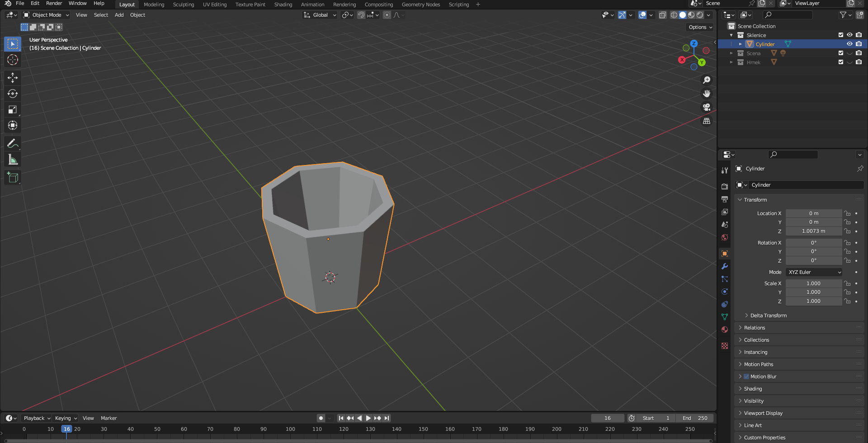Toggle camera view icon in the viewport

[x=707, y=107]
